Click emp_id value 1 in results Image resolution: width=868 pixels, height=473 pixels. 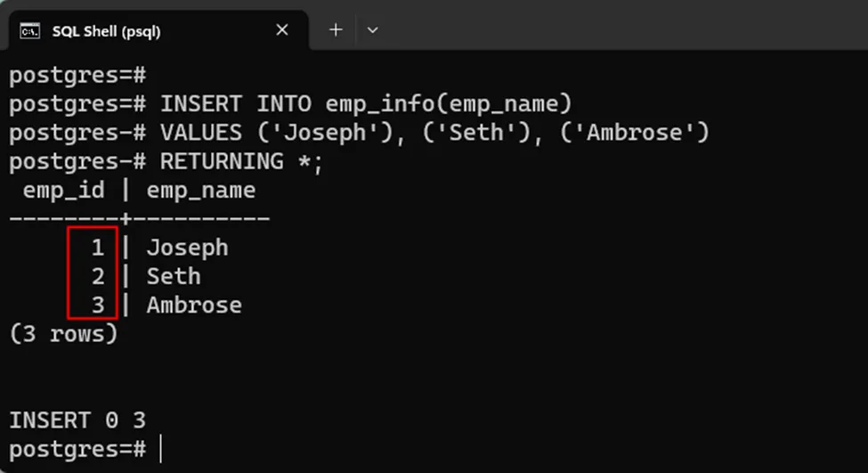98,248
